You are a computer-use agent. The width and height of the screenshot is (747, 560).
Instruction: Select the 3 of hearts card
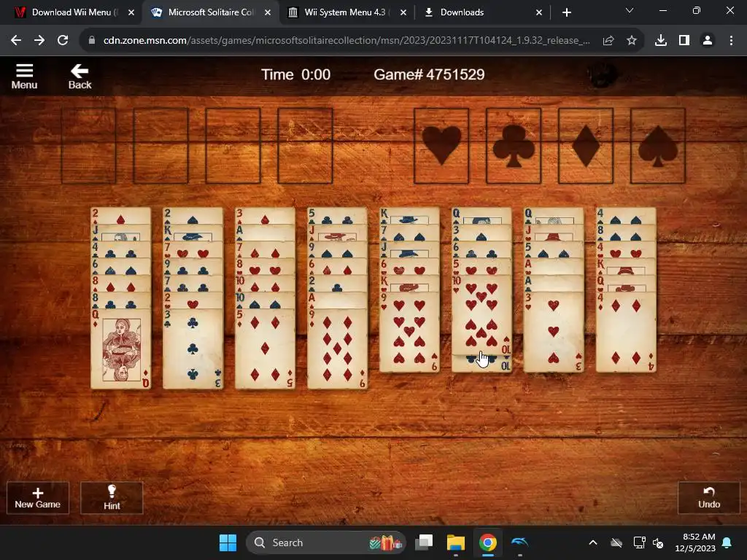[554, 332]
